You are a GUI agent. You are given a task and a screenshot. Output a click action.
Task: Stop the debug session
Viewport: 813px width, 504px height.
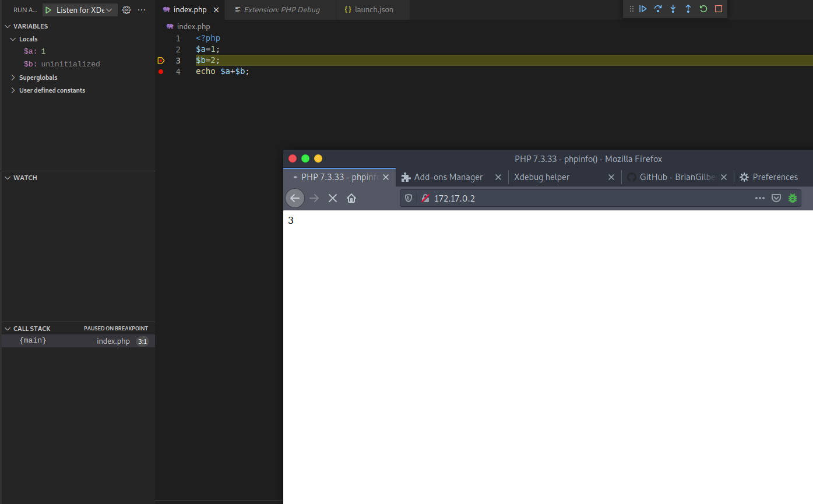coord(719,9)
